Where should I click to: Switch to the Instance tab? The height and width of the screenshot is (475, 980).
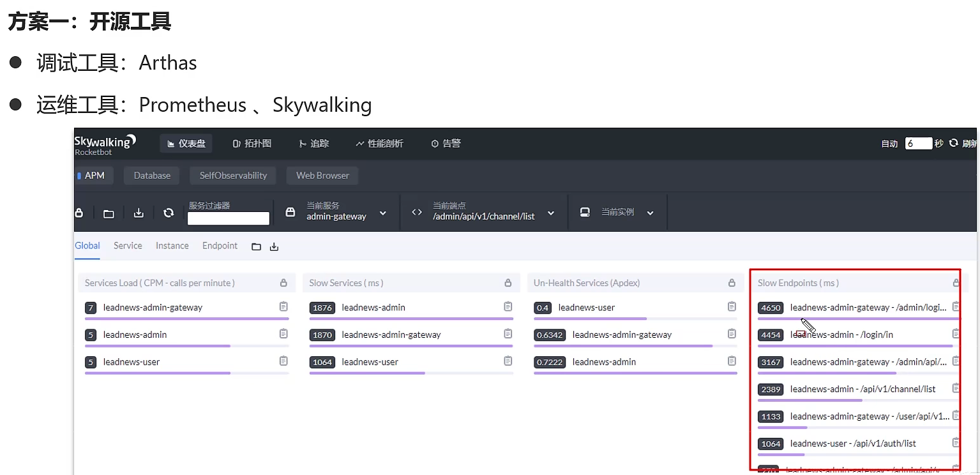(x=172, y=246)
